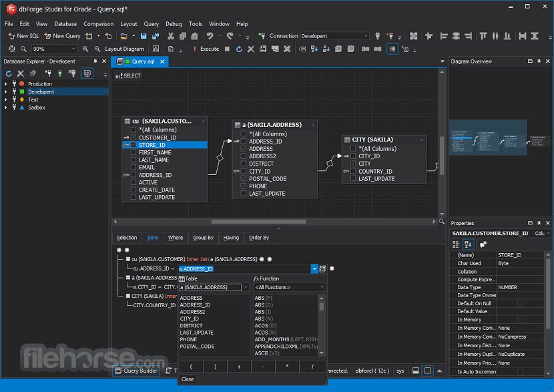Click the Refresh icon next to Execute
Image resolution: width=554 pixels, height=392 pixels.
point(239,49)
